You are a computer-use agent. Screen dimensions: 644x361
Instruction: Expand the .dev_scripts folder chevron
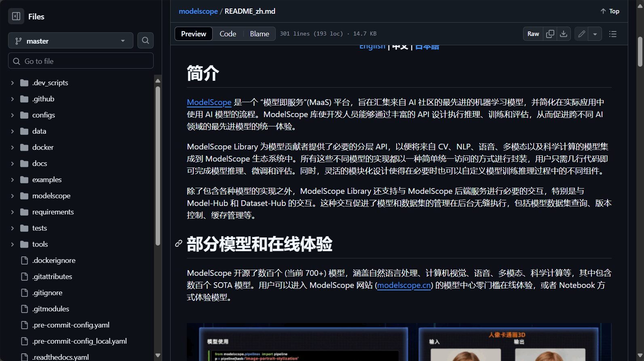12,83
